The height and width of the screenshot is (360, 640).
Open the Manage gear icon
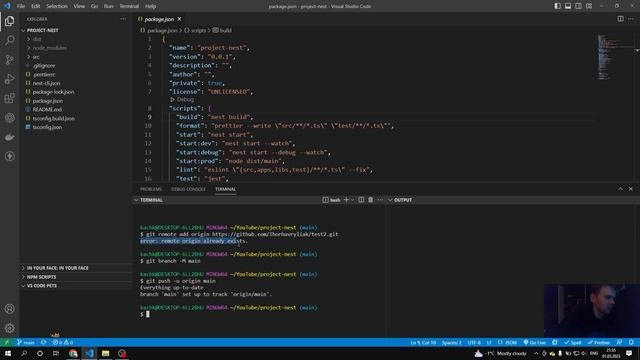[9, 328]
